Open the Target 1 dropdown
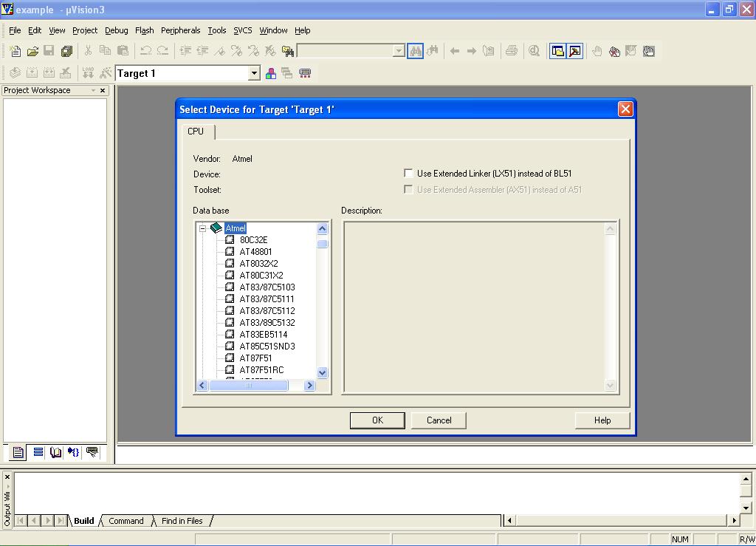 [x=254, y=73]
